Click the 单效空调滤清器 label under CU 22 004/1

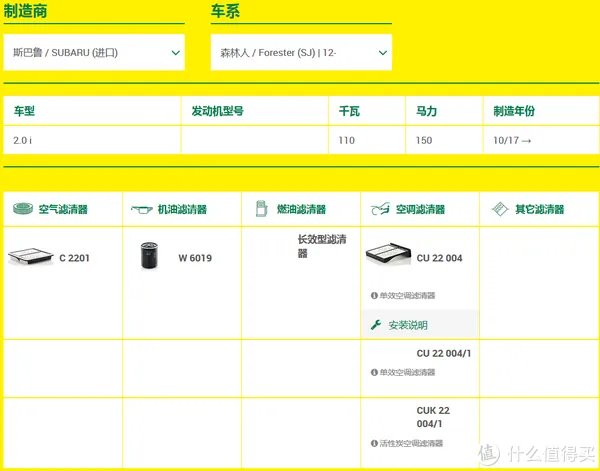[x=407, y=372]
